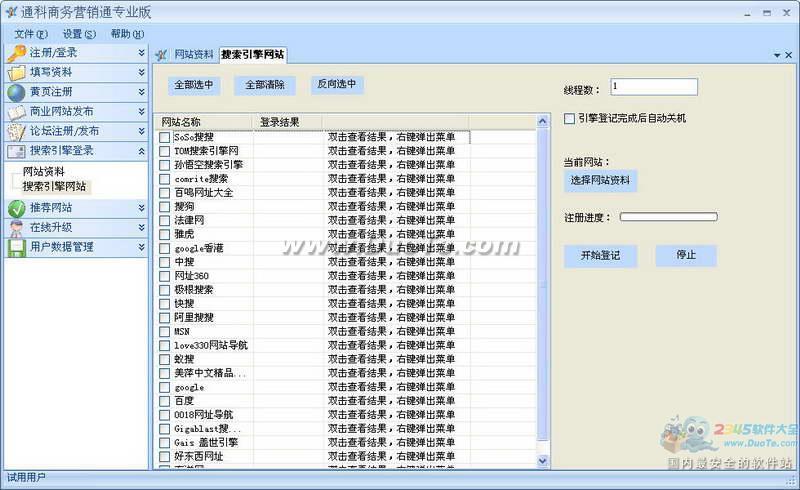
Task: Check the MSN row checkbox
Action: 164,332
